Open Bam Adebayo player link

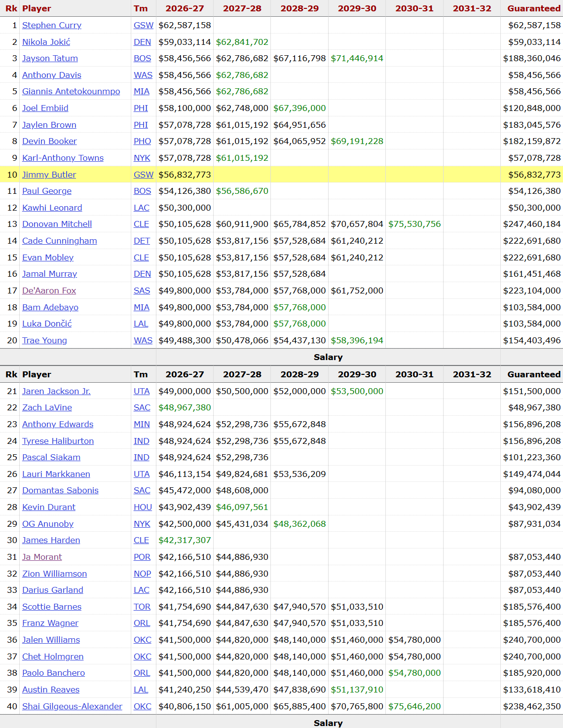50,307
